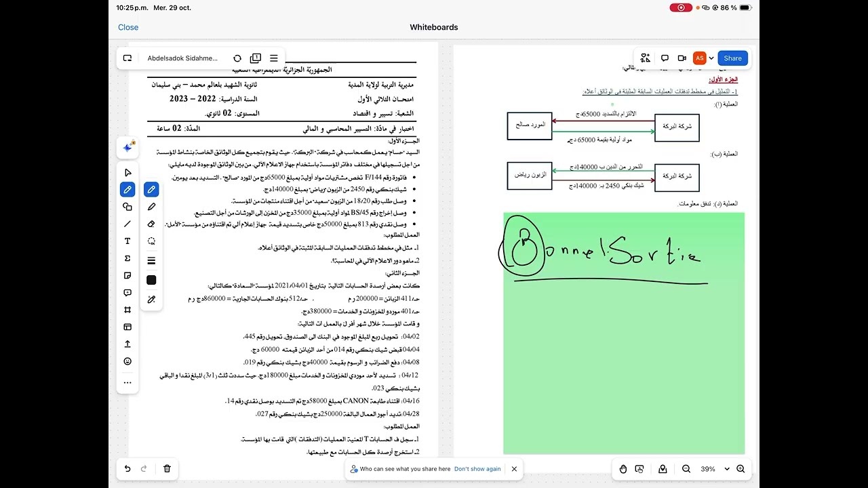
Task: Add a sticky note
Action: click(127, 276)
